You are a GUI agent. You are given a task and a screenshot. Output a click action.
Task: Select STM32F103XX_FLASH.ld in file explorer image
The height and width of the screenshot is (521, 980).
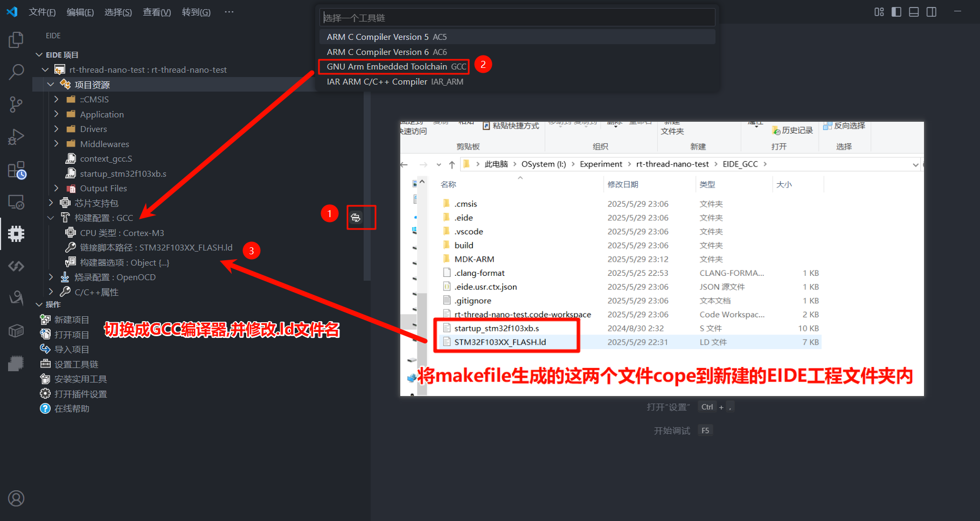500,342
